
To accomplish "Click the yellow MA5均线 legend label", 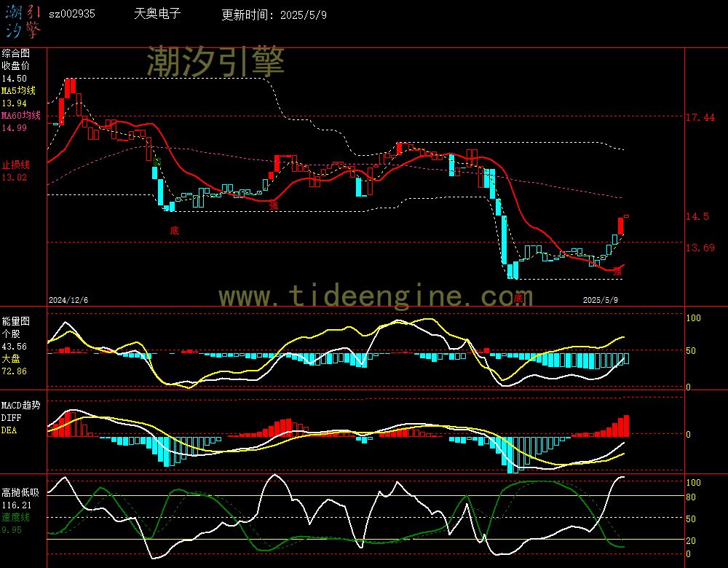I will [x=19, y=90].
